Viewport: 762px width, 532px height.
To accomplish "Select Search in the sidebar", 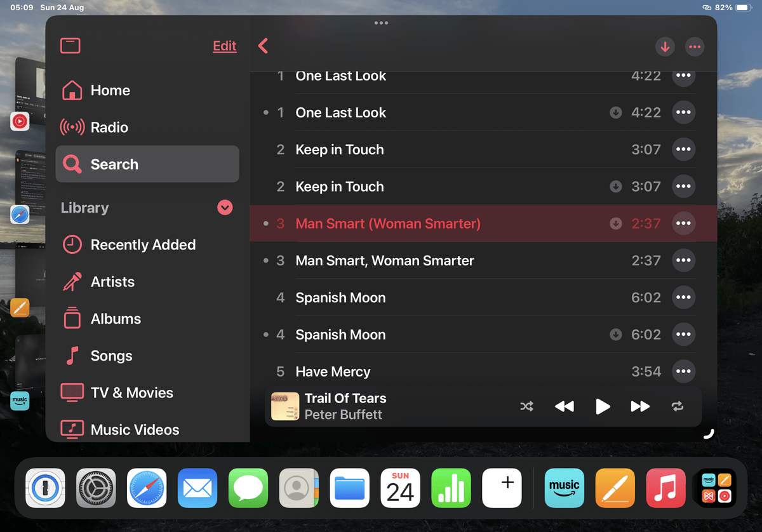I will [147, 164].
